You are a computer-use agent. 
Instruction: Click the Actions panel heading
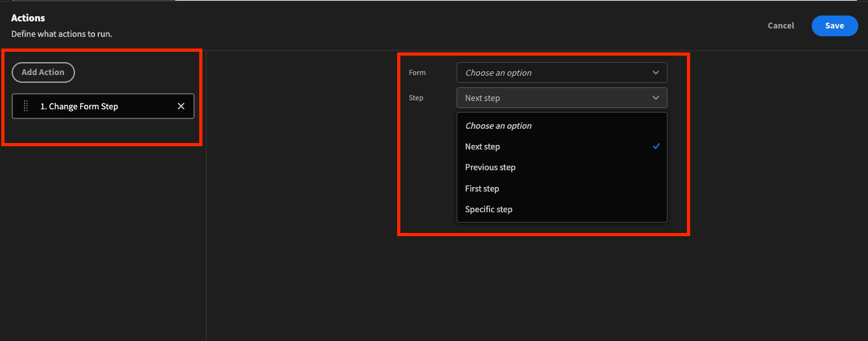pyautogui.click(x=28, y=18)
